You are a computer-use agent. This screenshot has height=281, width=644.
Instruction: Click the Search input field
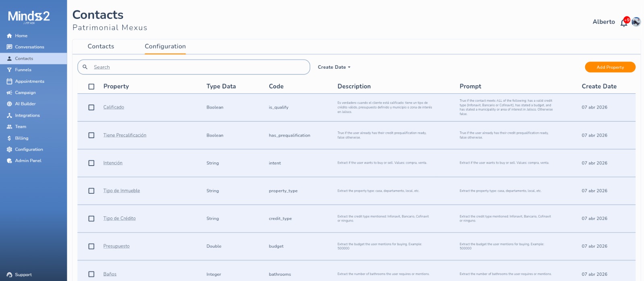(x=197, y=67)
